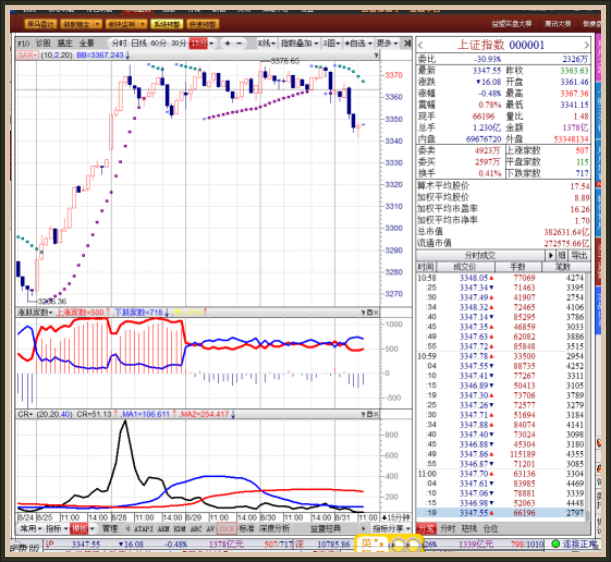Screen dimensions: 611x562
Task: Select ABC indicator tab
Action: point(196,529)
